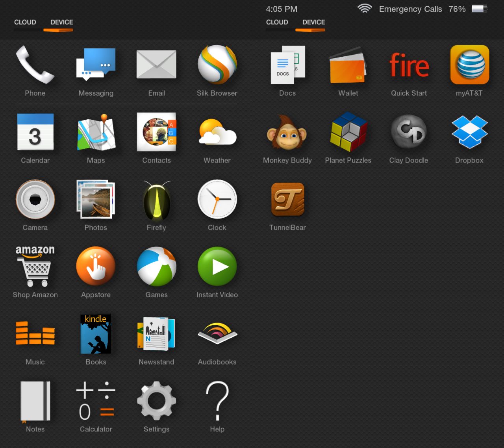Open the Email app
This screenshot has height=448, width=504.
click(x=156, y=65)
